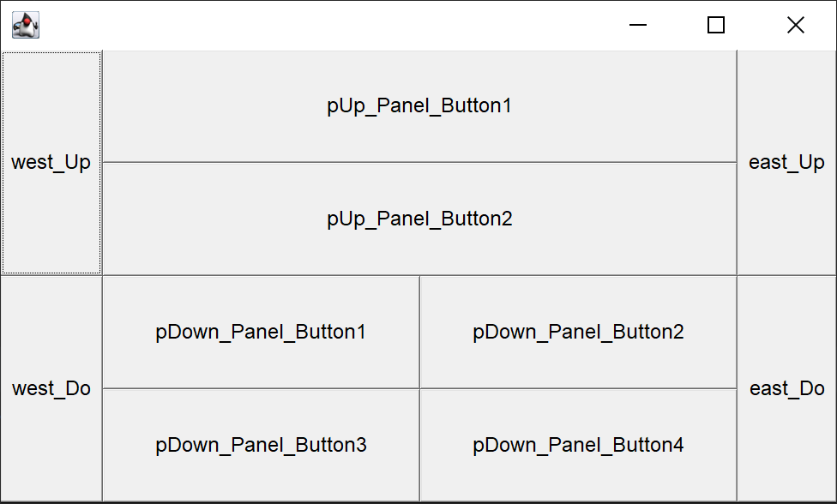The width and height of the screenshot is (837, 504).
Task: Click pUp_Panel_Button2
Action: pyautogui.click(x=419, y=219)
